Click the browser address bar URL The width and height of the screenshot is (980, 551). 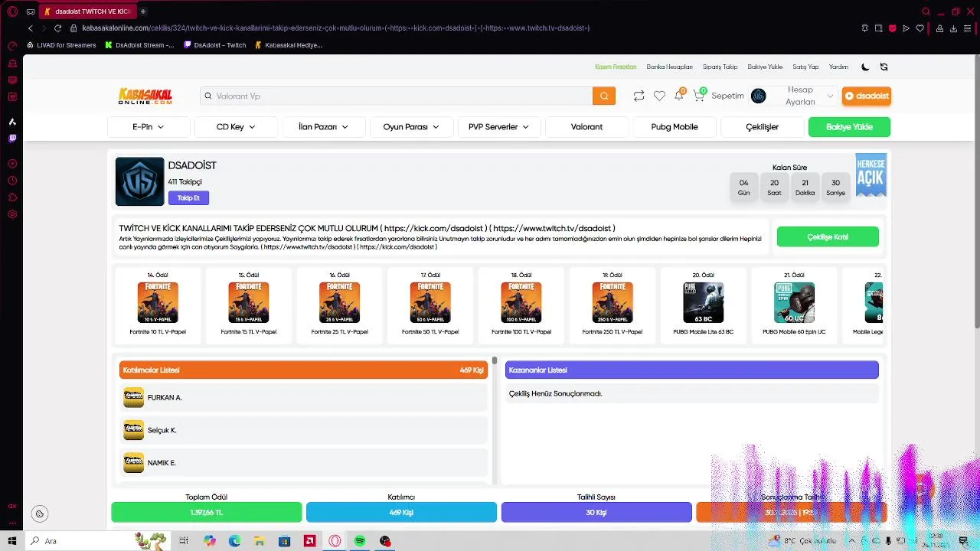coord(335,28)
